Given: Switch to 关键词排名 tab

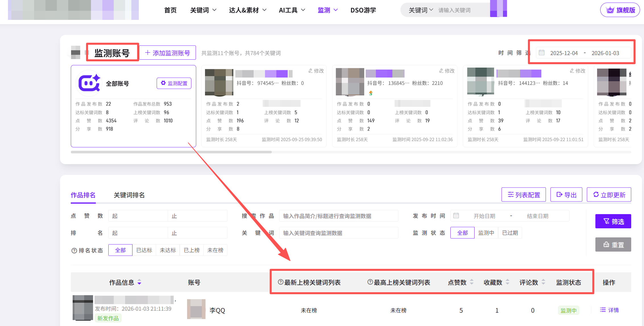Looking at the screenshot, I should [129, 195].
